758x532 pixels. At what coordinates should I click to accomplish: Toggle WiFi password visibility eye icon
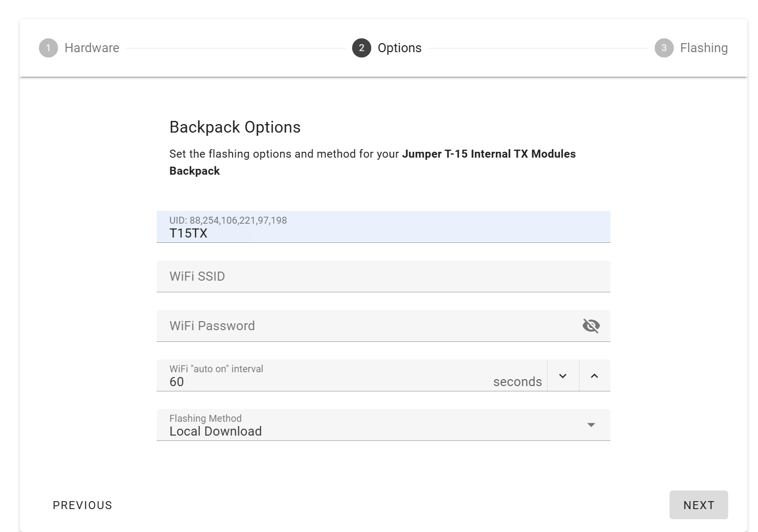point(591,325)
